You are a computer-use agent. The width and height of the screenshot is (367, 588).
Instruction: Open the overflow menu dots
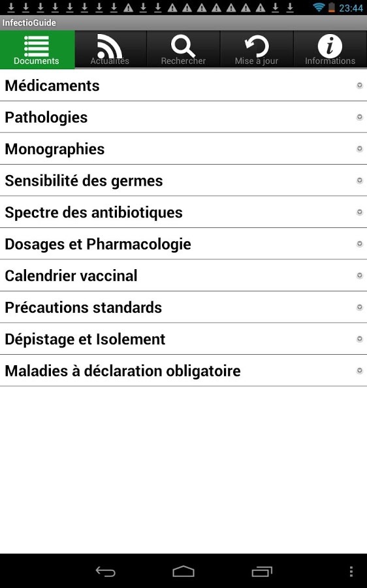(x=351, y=572)
